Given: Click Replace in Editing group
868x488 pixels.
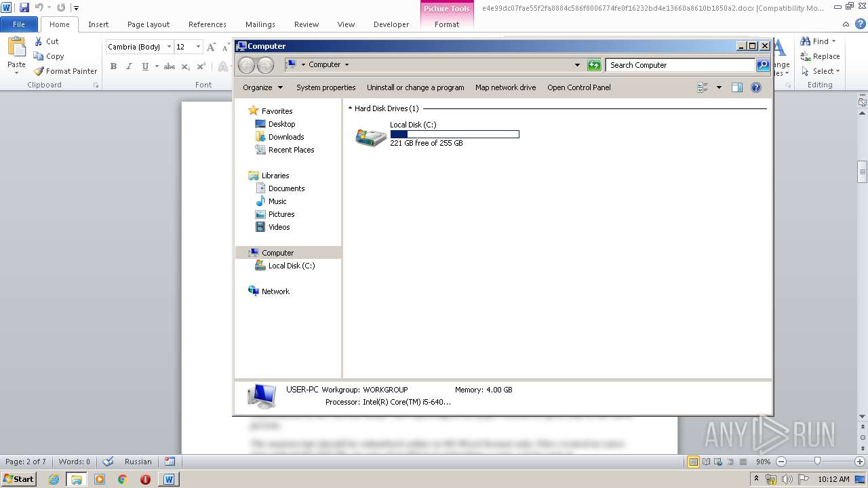Looking at the screenshot, I should (x=820, y=56).
